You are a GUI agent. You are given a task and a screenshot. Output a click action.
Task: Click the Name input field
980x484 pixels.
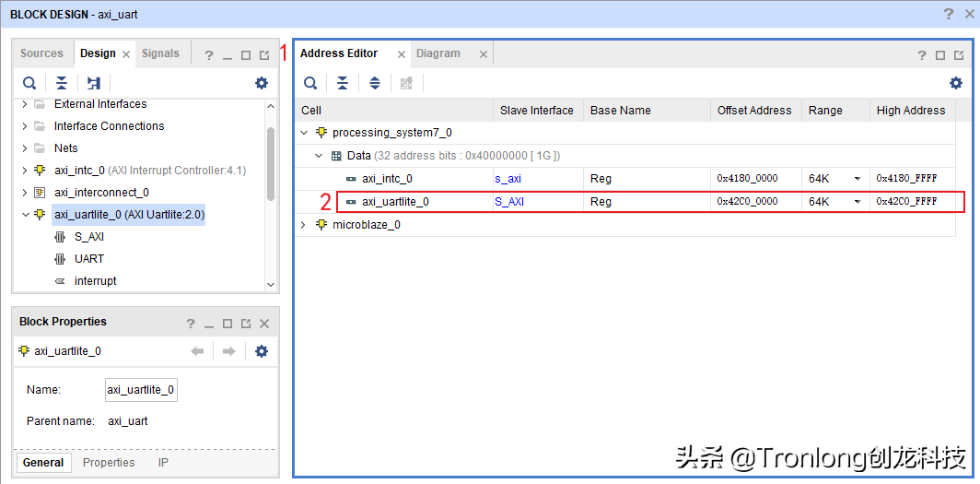click(x=141, y=390)
